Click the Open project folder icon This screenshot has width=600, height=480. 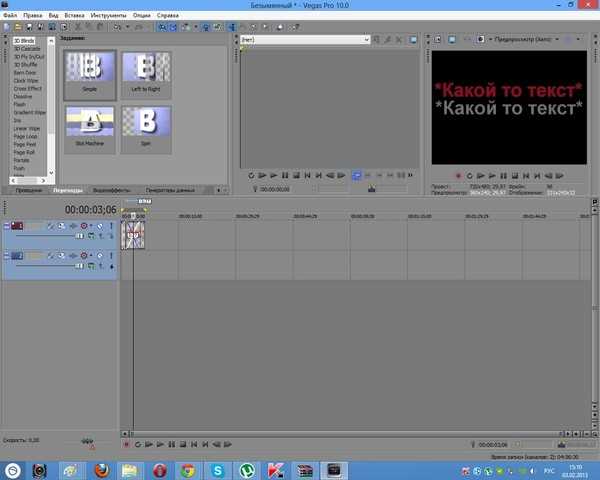coord(18,27)
